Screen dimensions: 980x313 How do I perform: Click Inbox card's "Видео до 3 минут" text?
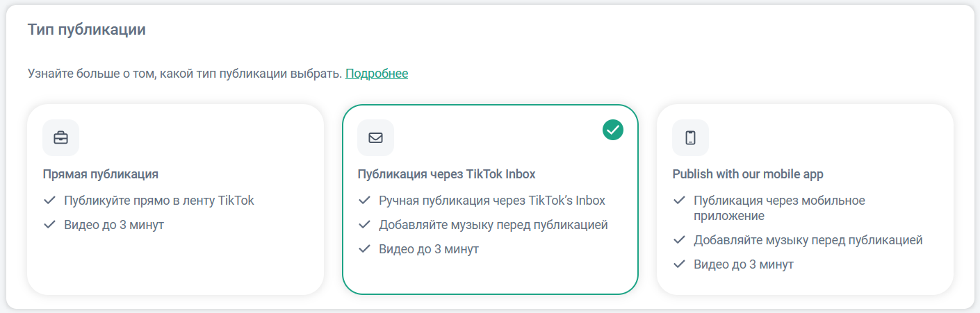[429, 248]
